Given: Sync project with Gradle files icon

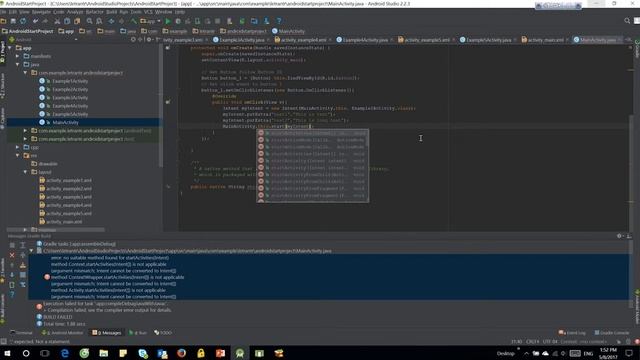Looking at the screenshot, I should [242, 21].
